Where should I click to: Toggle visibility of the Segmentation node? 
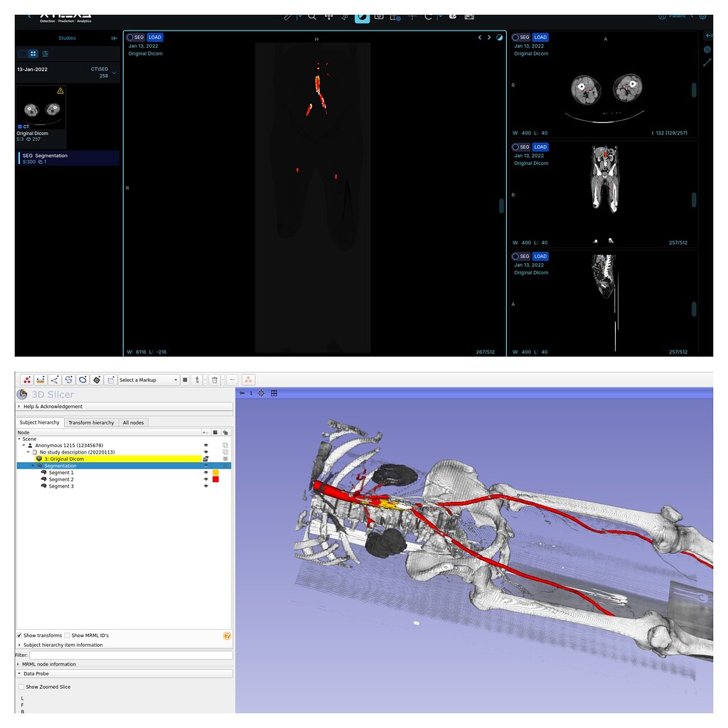tap(206, 466)
